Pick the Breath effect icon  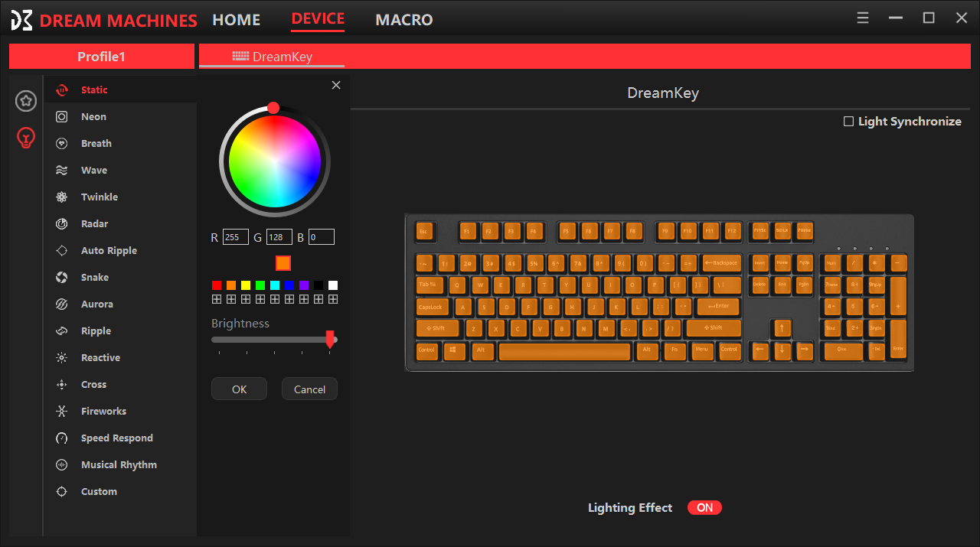tap(62, 143)
